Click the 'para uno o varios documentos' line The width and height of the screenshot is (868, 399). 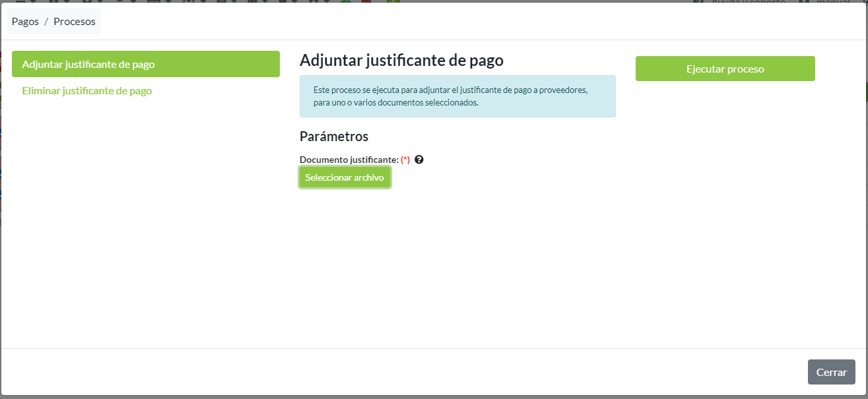pos(396,103)
